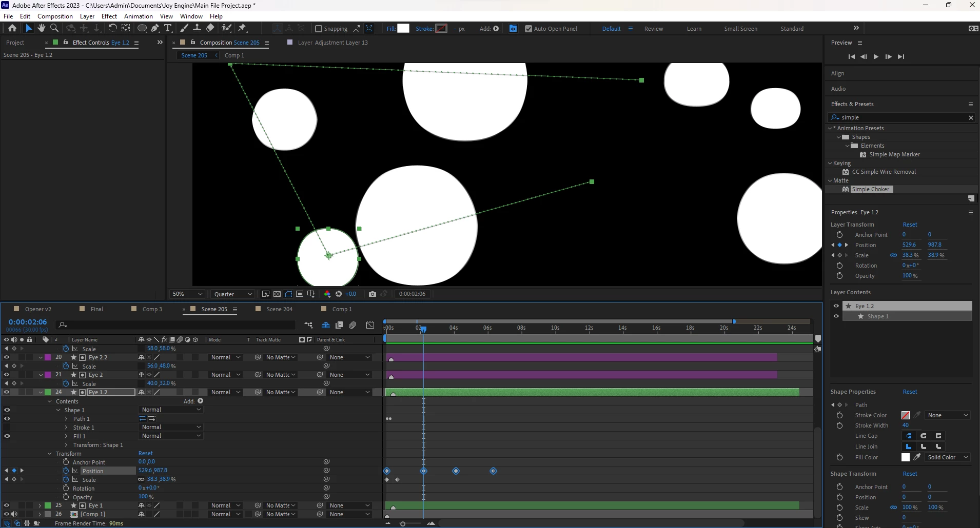980x528 pixels.
Task: Select the Pan Behind anchor point tool
Action: tap(126, 28)
